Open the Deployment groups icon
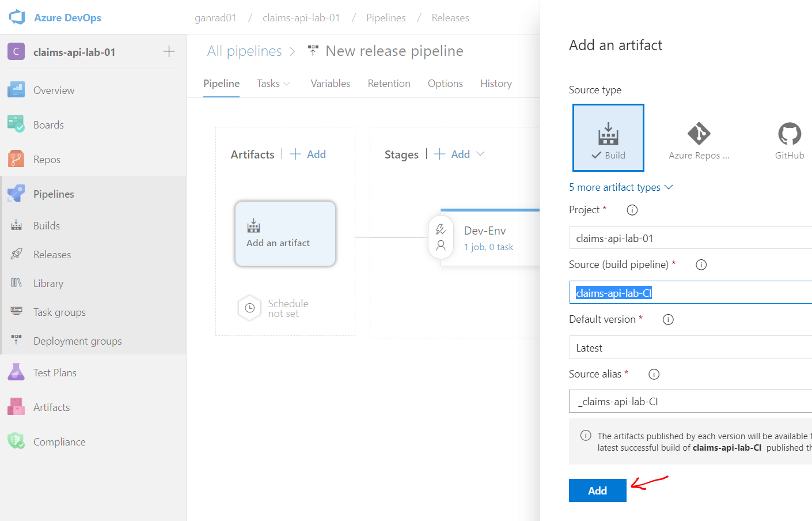 (x=17, y=341)
